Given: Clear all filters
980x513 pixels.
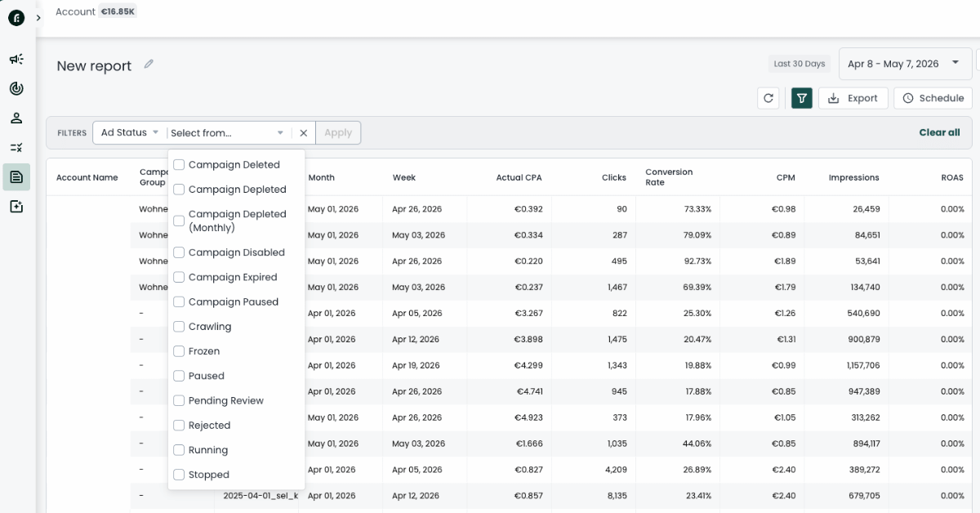Looking at the screenshot, I should click(939, 132).
